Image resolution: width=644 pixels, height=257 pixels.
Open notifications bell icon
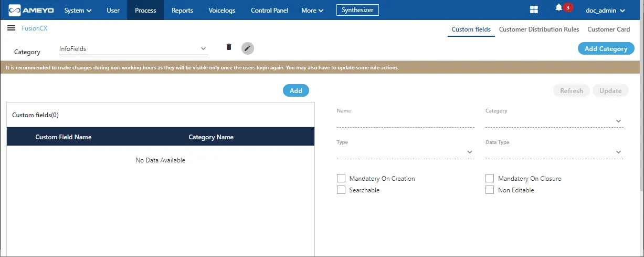(x=558, y=8)
